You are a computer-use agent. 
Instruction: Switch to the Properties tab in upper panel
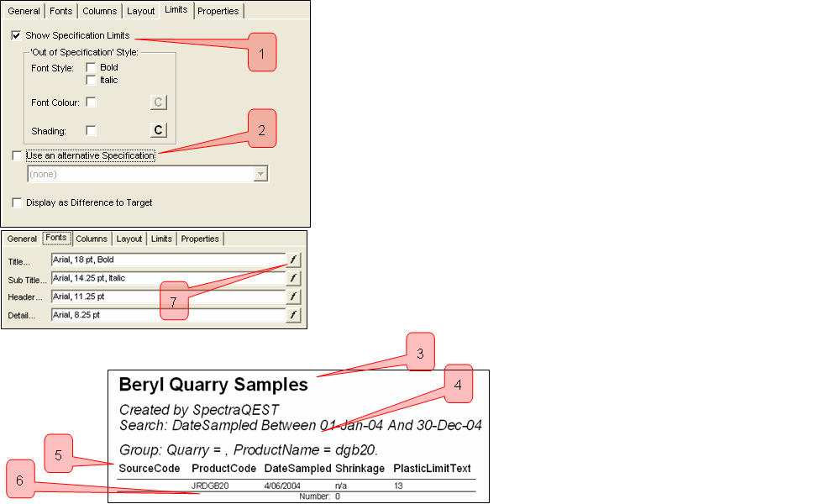click(218, 11)
